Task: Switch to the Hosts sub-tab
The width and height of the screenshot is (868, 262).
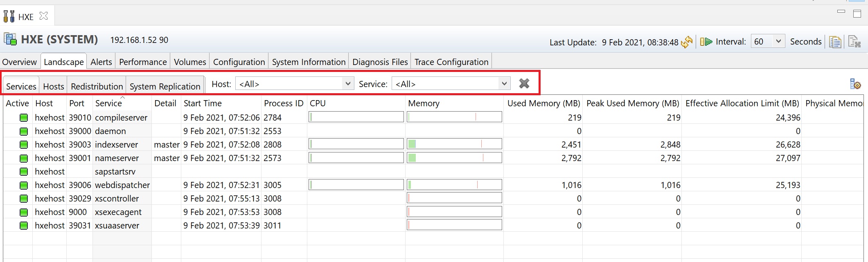Action: click(x=54, y=86)
